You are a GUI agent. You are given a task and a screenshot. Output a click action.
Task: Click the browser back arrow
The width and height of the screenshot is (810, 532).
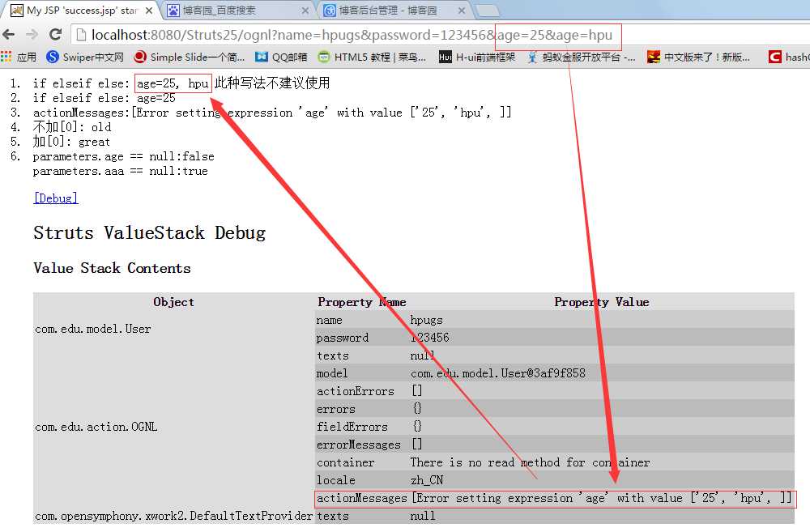point(8,35)
